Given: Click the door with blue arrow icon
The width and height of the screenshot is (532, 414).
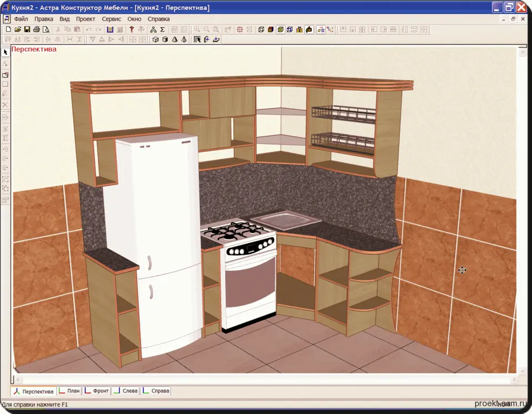Looking at the screenshot, I should click(x=207, y=39).
